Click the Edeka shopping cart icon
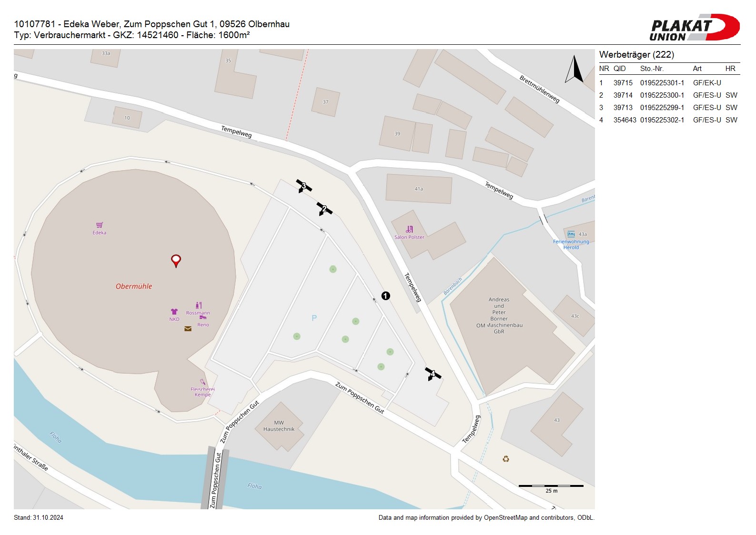The width and height of the screenshot is (756, 535). point(100,225)
